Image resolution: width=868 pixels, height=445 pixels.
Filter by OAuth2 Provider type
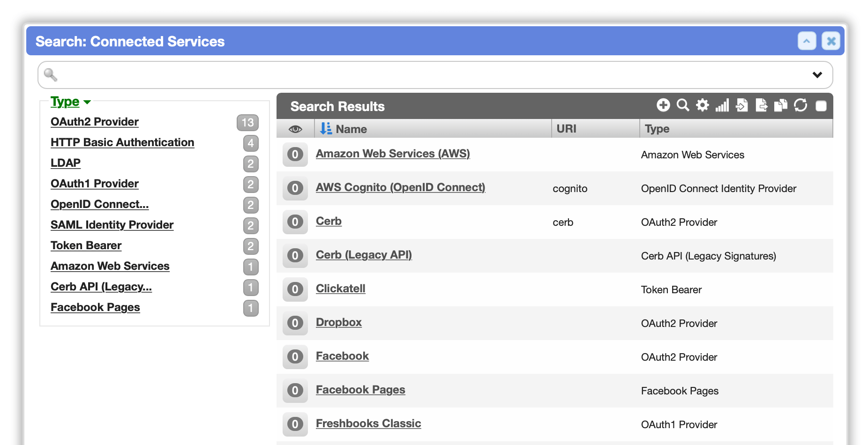pyautogui.click(x=95, y=122)
